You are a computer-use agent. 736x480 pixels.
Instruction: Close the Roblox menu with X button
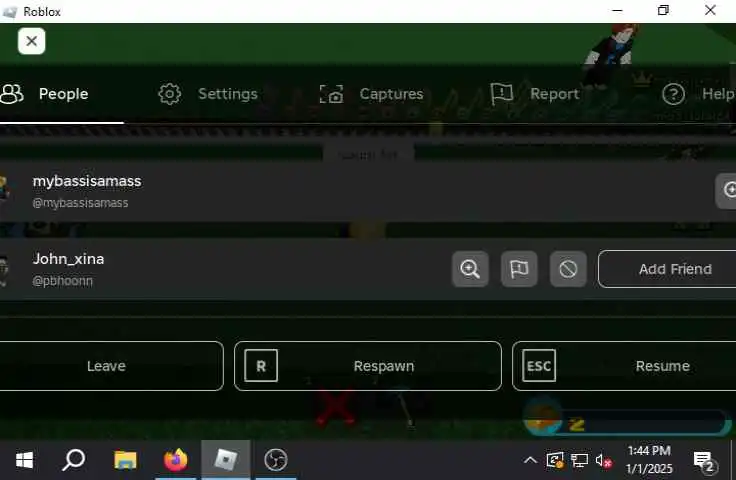click(31, 41)
